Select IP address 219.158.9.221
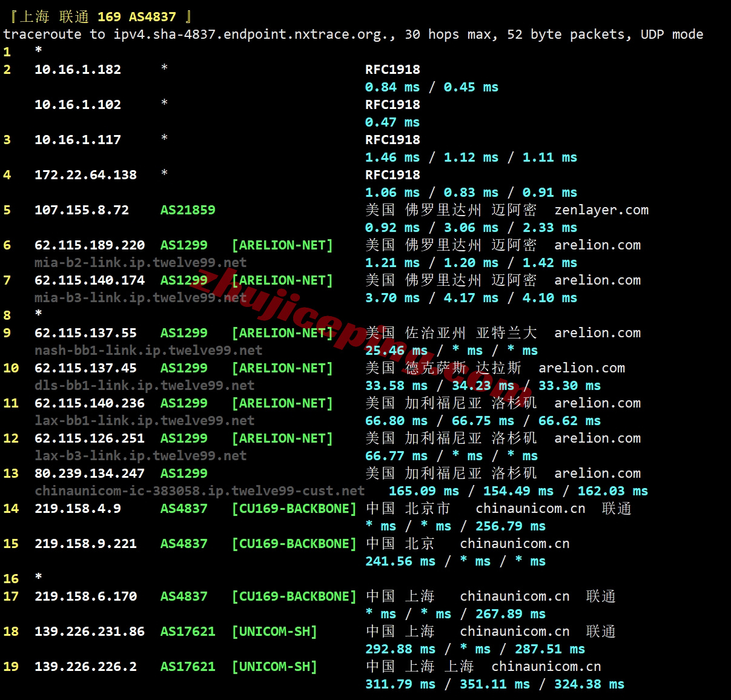The width and height of the screenshot is (731, 700). tap(85, 544)
